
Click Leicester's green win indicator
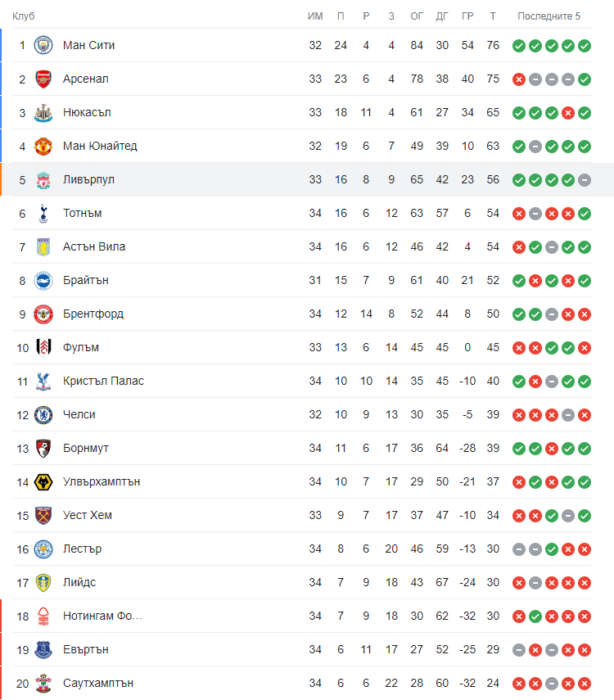(x=552, y=549)
